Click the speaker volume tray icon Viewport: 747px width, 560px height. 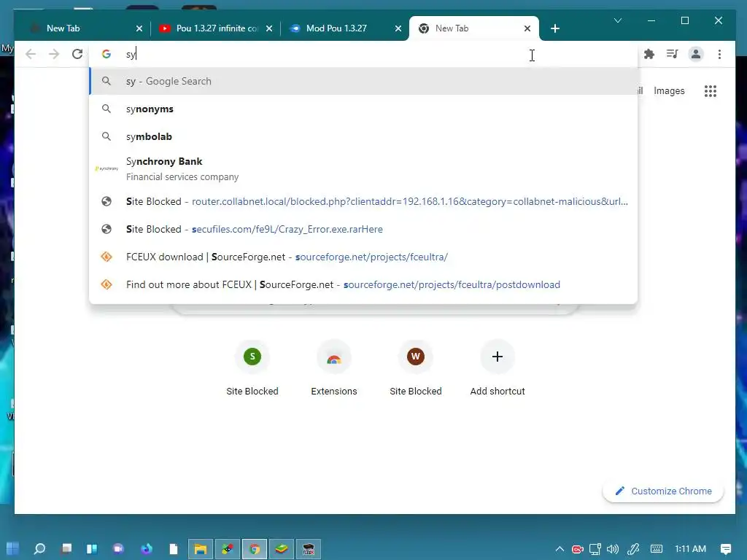click(613, 549)
